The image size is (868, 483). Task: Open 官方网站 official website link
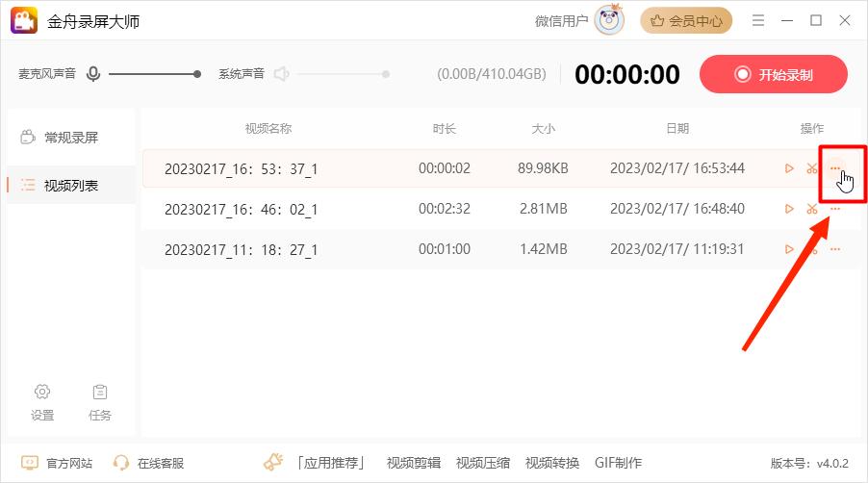click(x=69, y=463)
